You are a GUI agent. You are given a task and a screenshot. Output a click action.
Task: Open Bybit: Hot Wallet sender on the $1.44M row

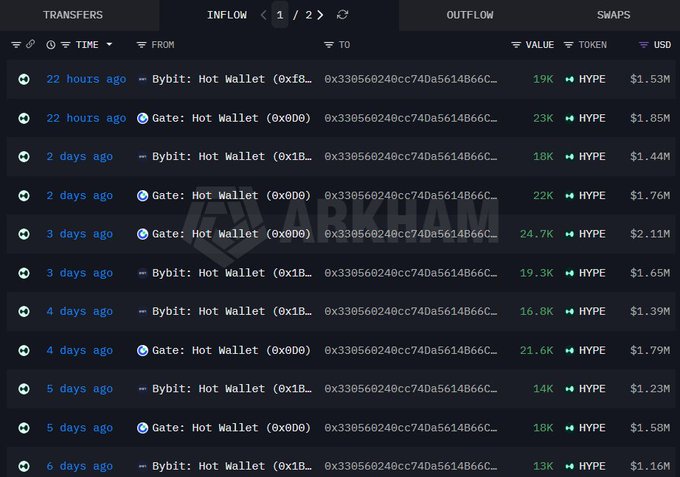232,157
